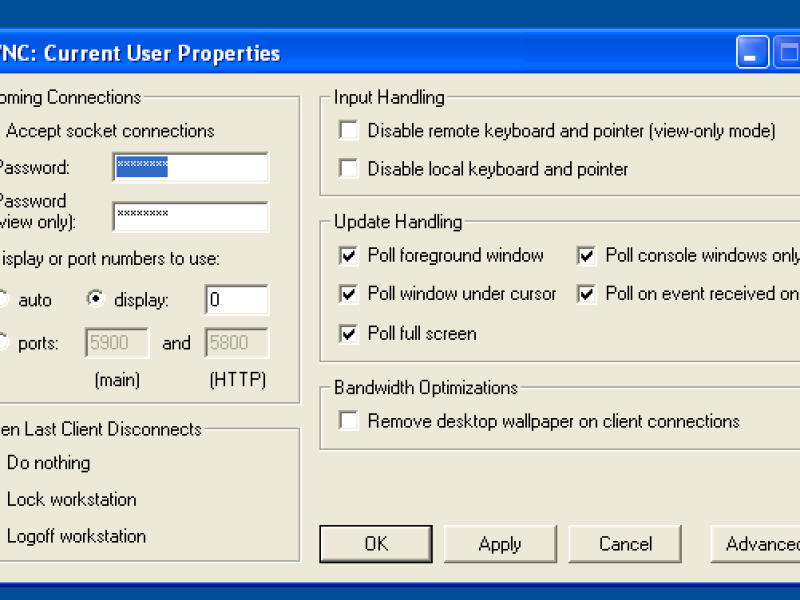This screenshot has height=600, width=800.
Task: Confirm settings with the OK button
Action: [376, 544]
